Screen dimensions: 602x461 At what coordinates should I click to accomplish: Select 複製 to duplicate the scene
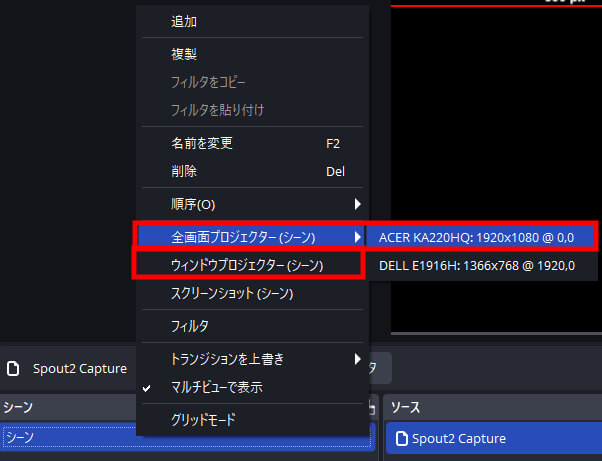252,54
